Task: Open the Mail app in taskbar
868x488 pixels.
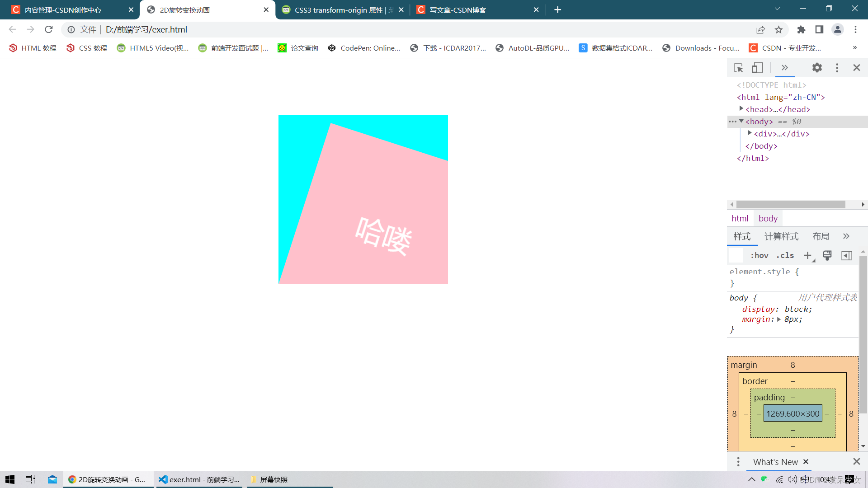Action: point(52,479)
